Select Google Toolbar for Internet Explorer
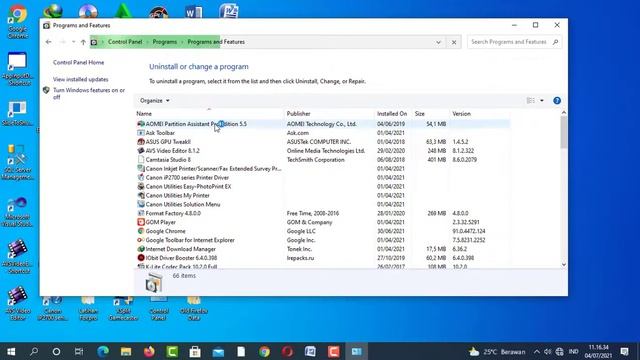 [x=190, y=240]
